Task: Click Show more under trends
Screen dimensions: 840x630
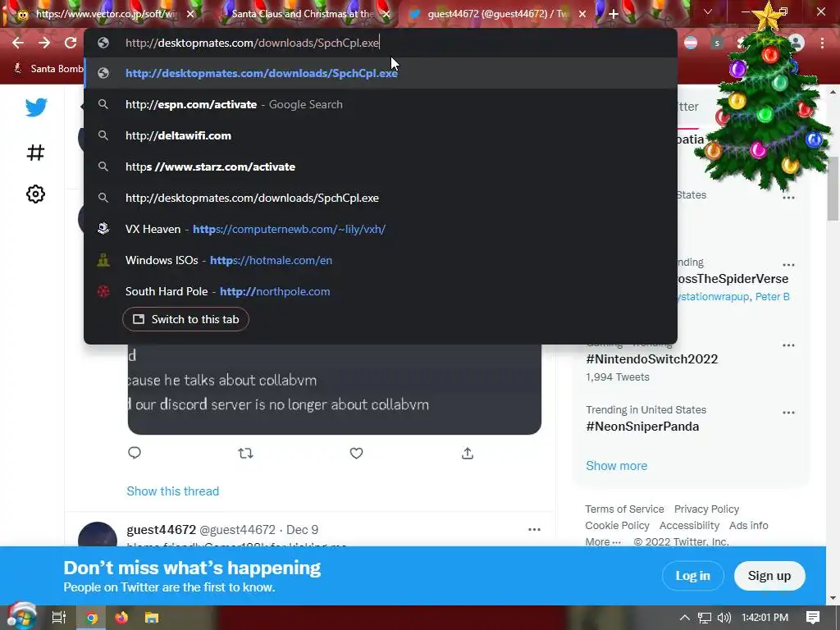Action: tap(616, 466)
